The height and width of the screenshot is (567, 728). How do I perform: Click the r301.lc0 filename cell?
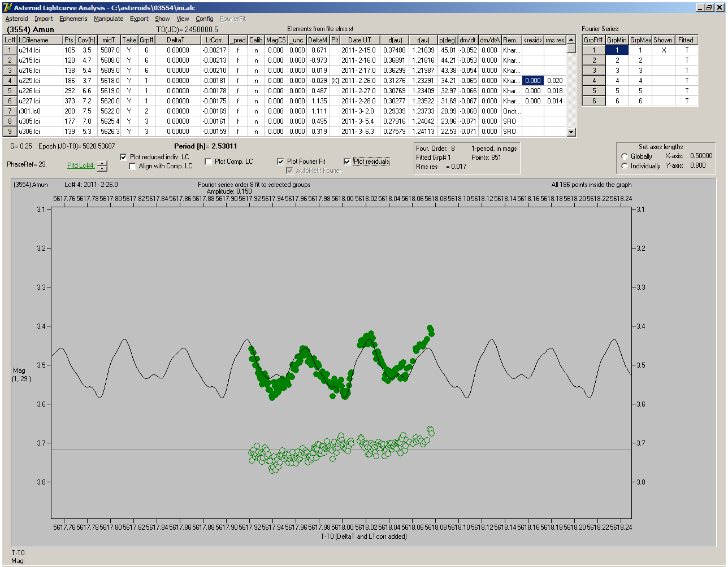pyautogui.click(x=40, y=111)
